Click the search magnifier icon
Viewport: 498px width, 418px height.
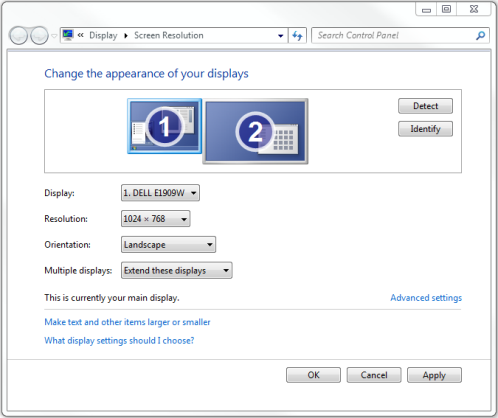(x=480, y=35)
